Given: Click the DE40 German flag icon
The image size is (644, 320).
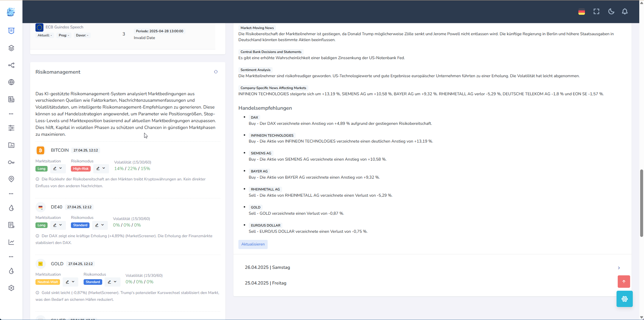Looking at the screenshot, I should click(40, 207).
